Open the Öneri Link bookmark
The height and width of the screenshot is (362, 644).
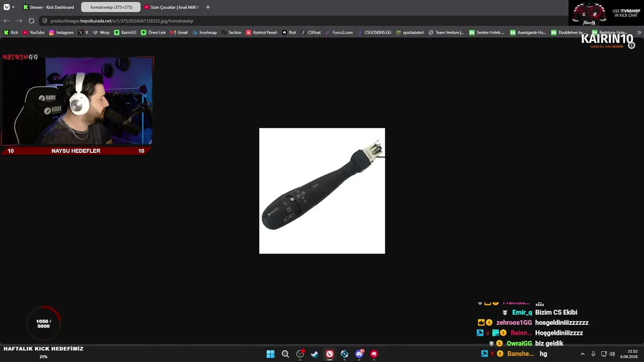(153, 32)
